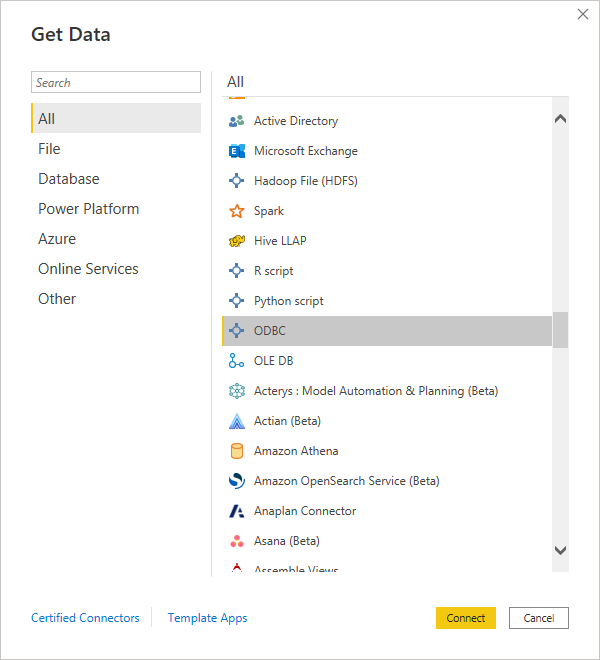Click the Amazon Athena icon

click(237, 451)
